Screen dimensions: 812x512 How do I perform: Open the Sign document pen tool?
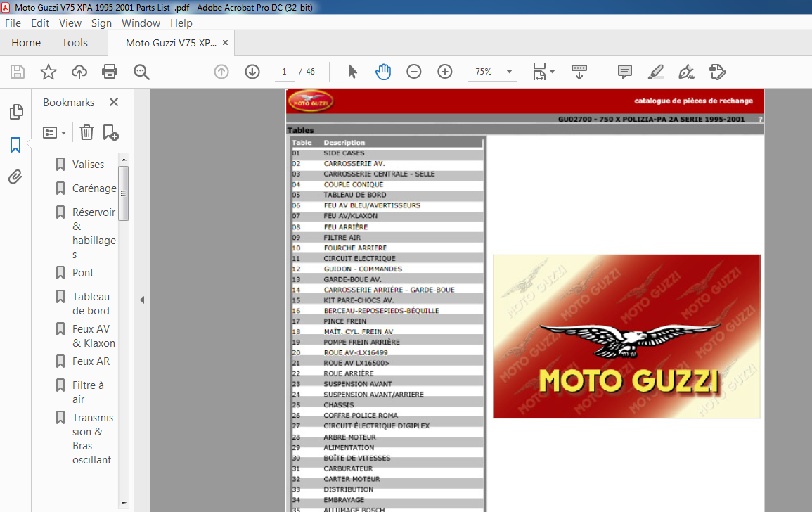tap(687, 72)
